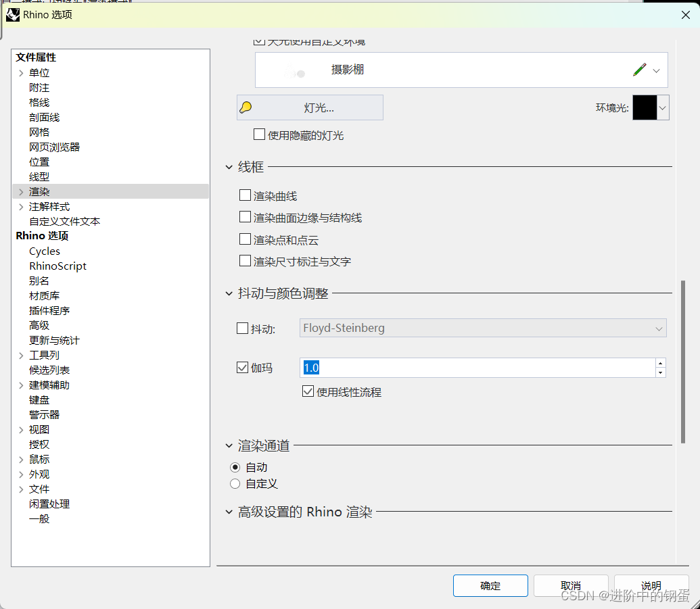Select 线型 in the options tree

pos(39,176)
